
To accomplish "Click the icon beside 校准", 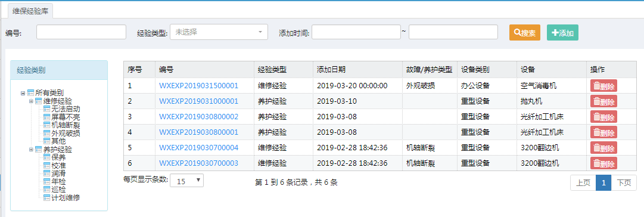I will point(46,165).
